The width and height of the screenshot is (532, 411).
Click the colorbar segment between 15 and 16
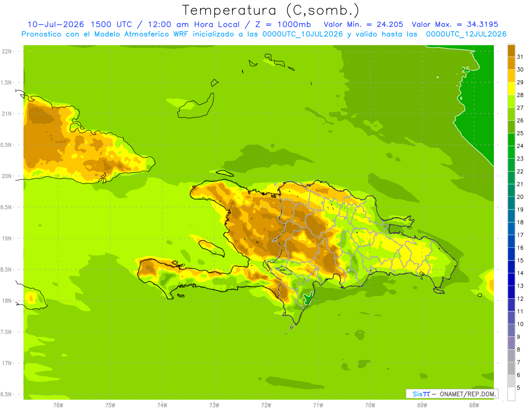[511, 254]
